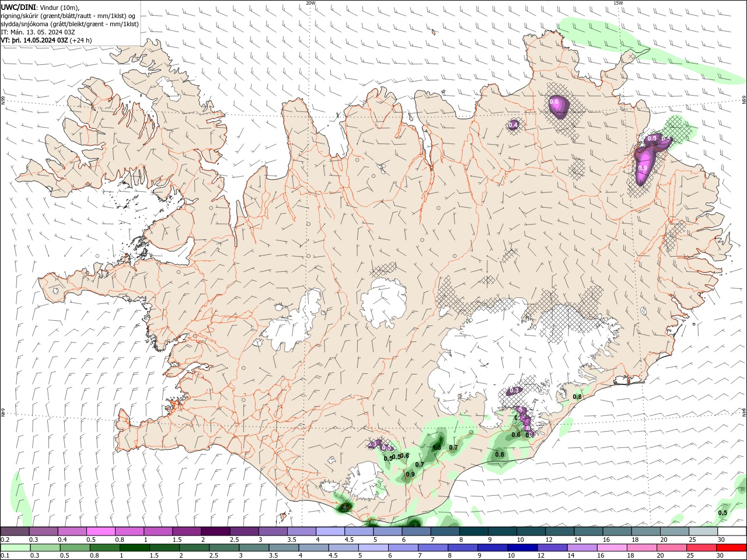The height and width of the screenshot is (560, 747).
Task: Pick the pink 0.5 swatch in the upper legend row
Action: point(100,531)
